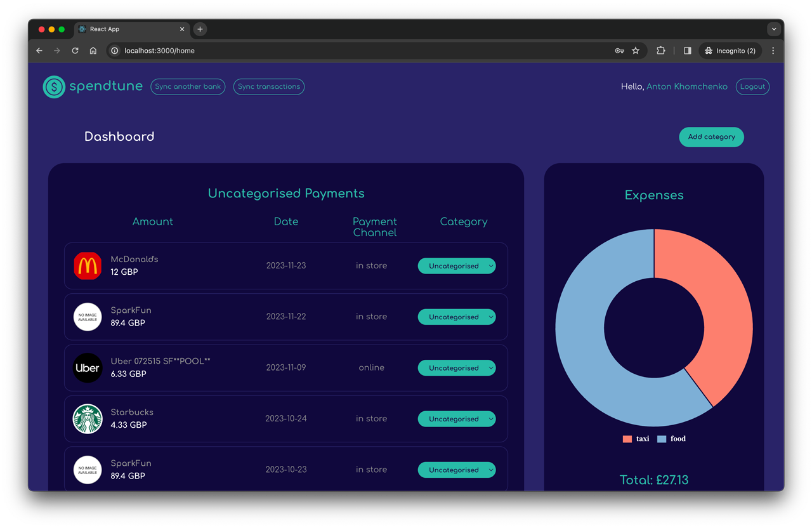
Task: Bookmark this page with star icon
Action: 636,51
